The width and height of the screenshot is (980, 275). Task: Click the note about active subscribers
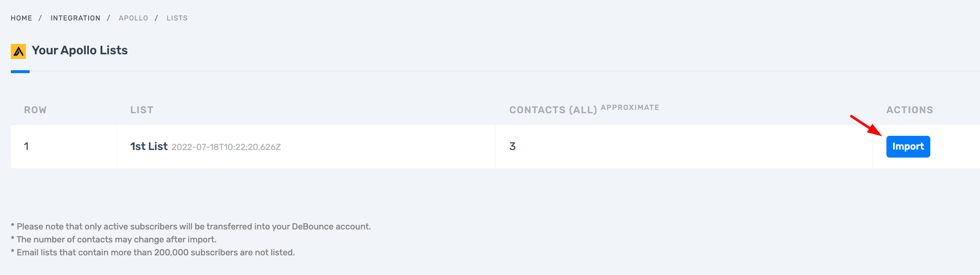click(x=191, y=227)
